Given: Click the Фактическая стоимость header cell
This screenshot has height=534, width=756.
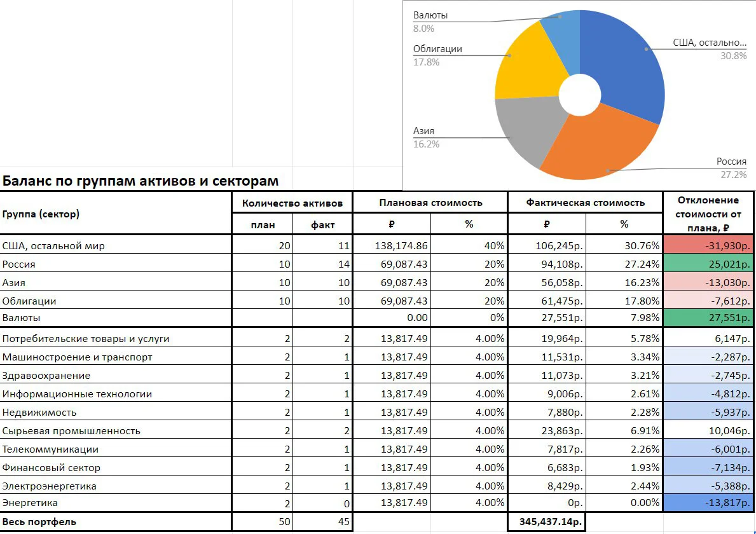Looking at the screenshot, I should coord(586,203).
